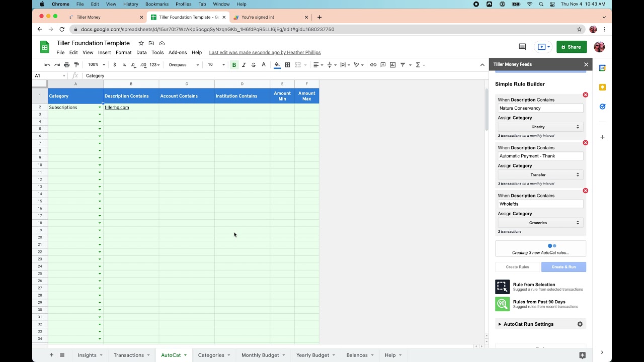Click Create & Run button
This screenshot has width=644, height=362.
[x=563, y=267]
